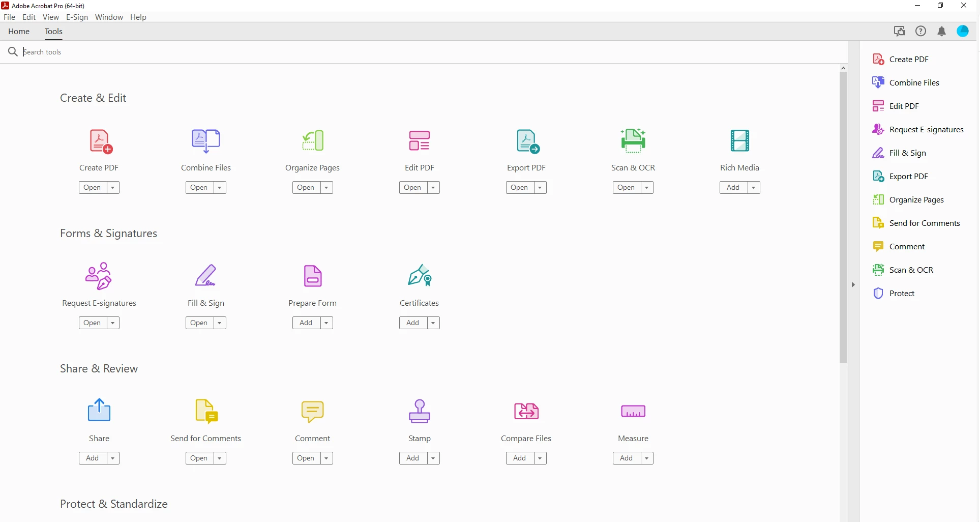Click the Fill & Sign pen icon in the grid

tap(206, 276)
